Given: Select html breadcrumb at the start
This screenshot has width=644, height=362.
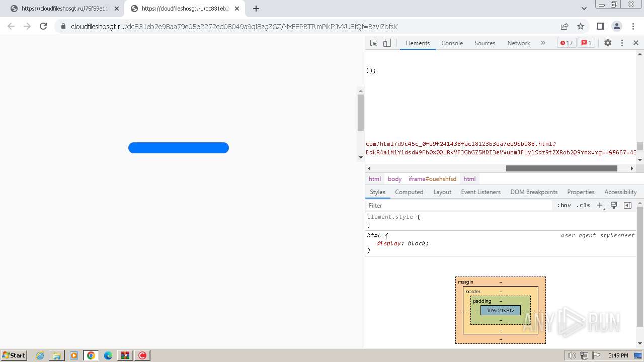Looking at the screenshot, I should (x=375, y=179).
